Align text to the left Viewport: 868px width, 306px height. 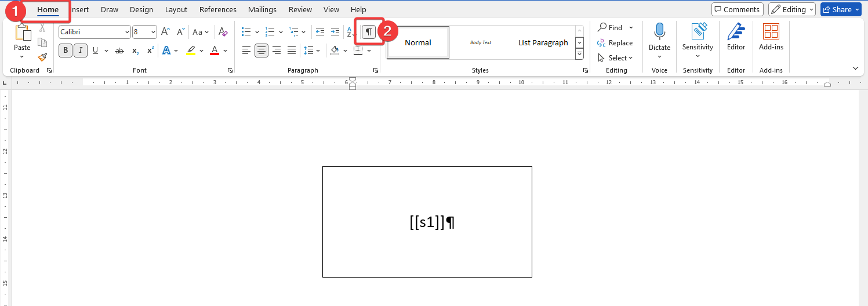pos(246,51)
